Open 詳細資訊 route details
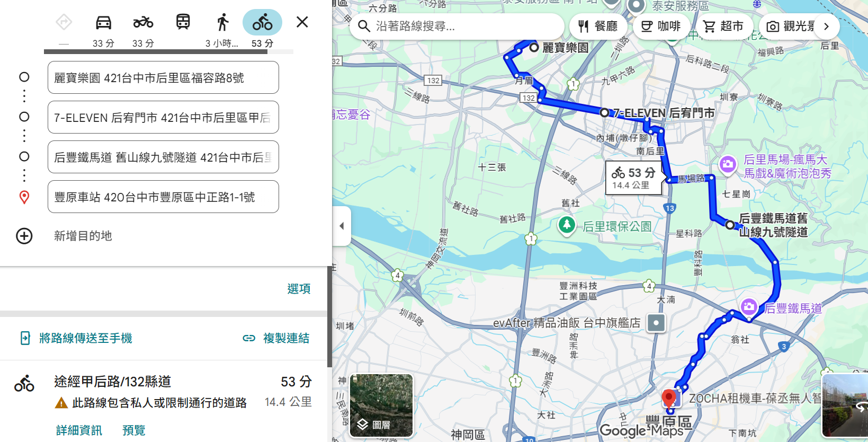Screen dimensions: 868x442 tap(79, 430)
